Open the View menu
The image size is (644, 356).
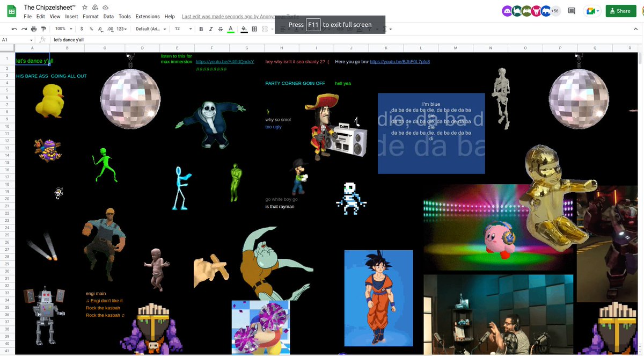coord(55,17)
